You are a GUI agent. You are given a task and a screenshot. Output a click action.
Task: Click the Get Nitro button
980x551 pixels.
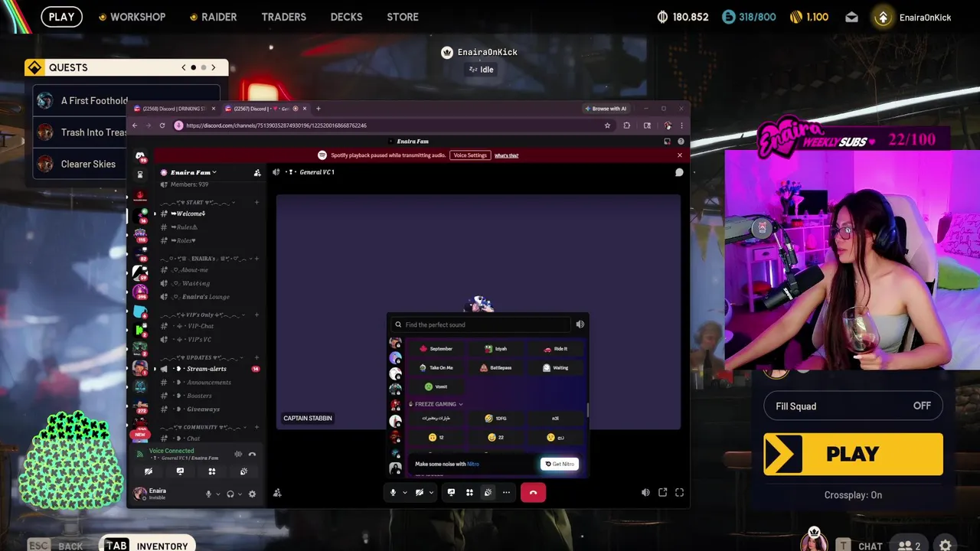559,464
